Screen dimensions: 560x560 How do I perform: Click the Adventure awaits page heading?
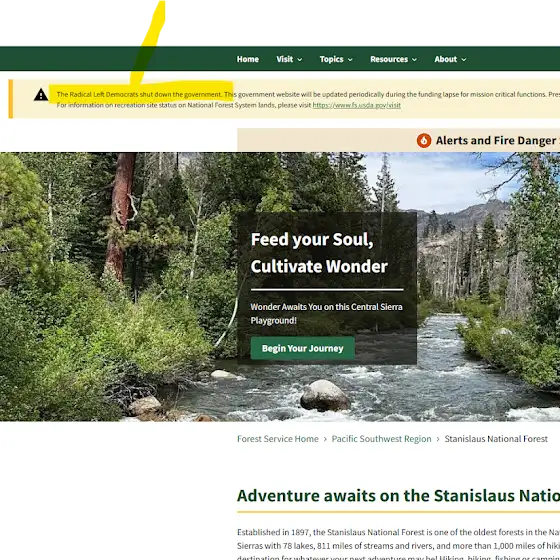[x=398, y=495]
